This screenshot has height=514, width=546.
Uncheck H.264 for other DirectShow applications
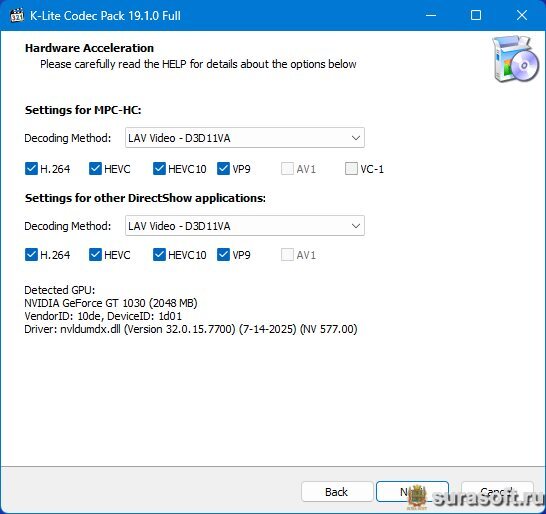click(31, 255)
